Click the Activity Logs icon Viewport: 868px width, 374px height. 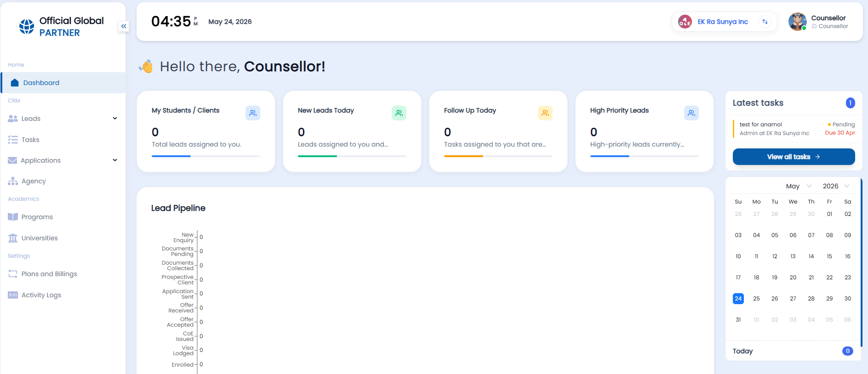13,295
